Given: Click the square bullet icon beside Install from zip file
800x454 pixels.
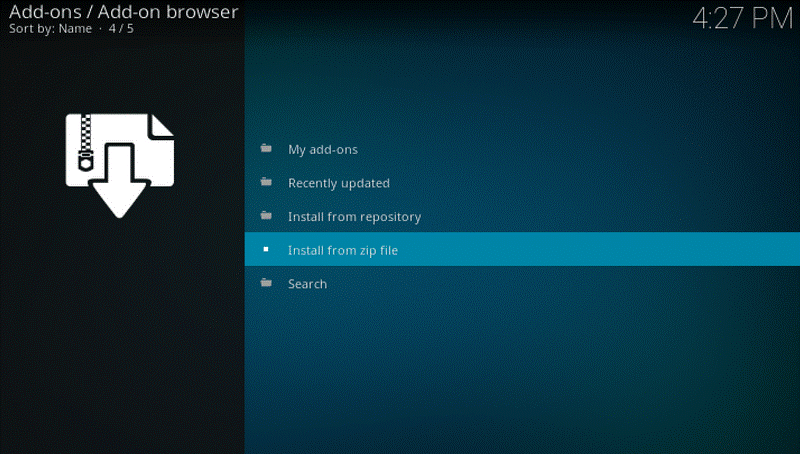Looking at the screenshot, I should (x=266, y=249).
